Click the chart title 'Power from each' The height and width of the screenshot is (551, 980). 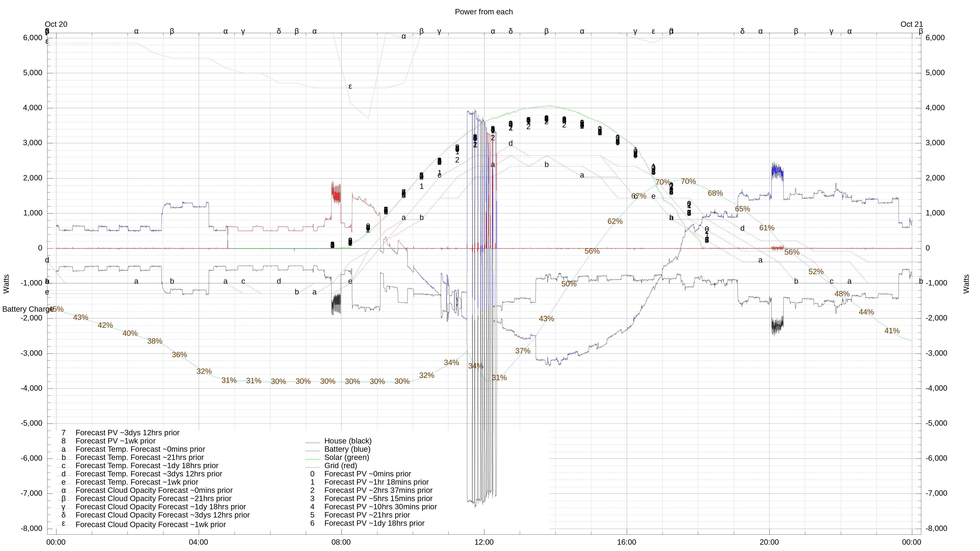pos(483,12)
